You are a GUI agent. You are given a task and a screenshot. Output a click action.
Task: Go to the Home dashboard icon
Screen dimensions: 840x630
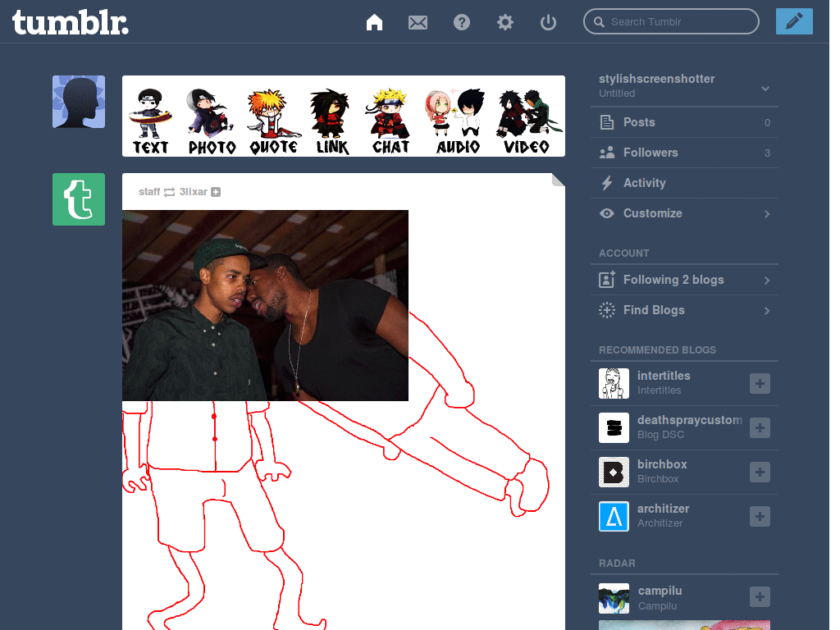(374, 22)
